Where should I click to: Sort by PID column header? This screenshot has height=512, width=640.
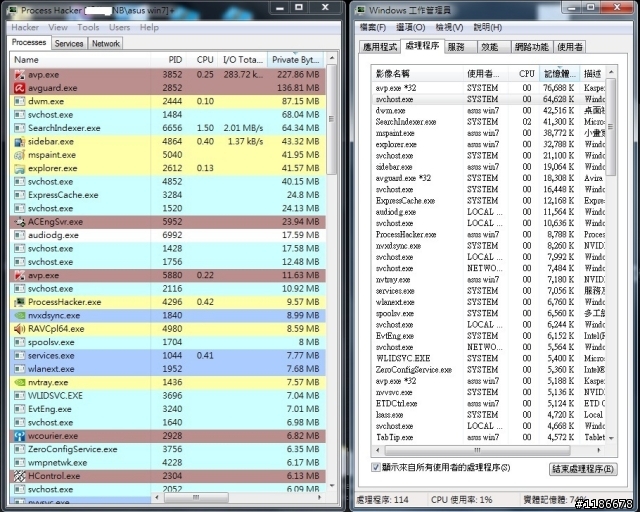tap(169, 60)
